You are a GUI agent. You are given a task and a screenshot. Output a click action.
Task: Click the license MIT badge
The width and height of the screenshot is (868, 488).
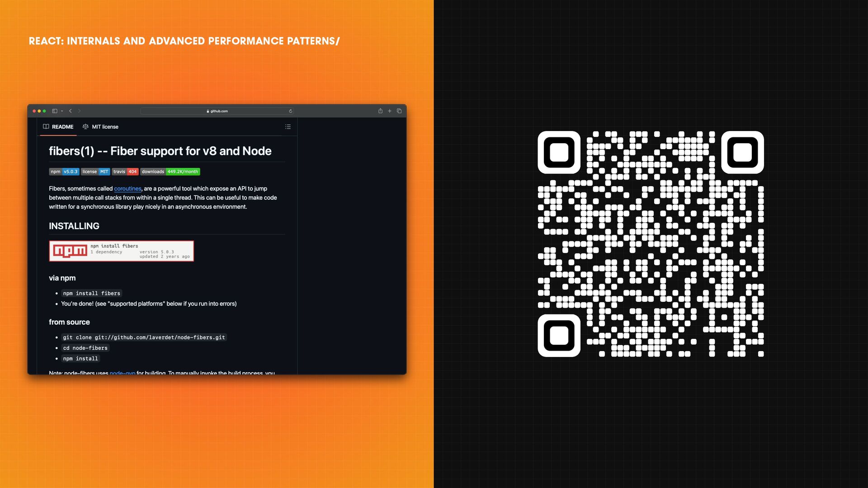coord(95,172)
